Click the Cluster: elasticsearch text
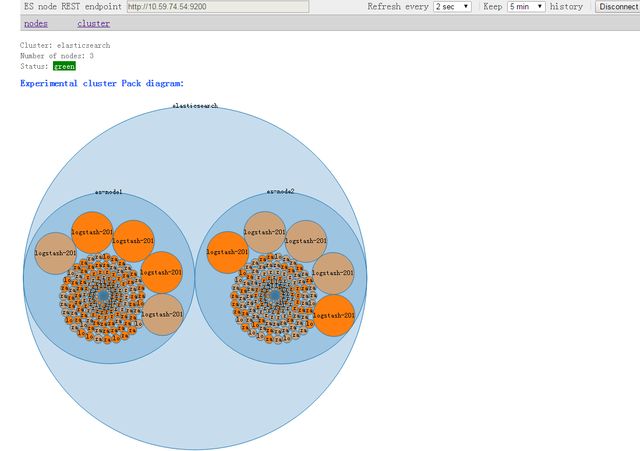 (65, 45)
